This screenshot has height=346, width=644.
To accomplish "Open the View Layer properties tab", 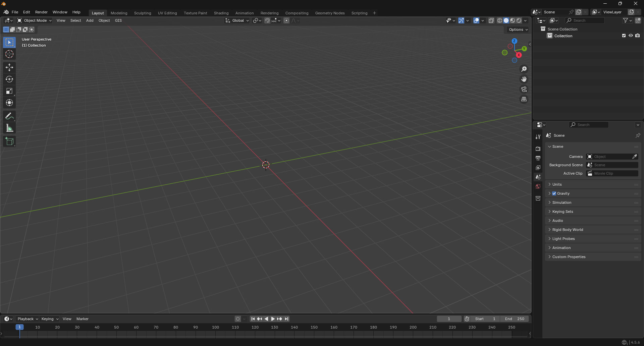I will pyautogui.click(x=538, y=167).
